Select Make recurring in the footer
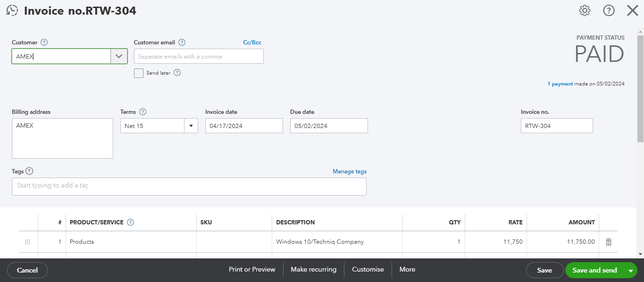The image size is (644, 282). coord(313,270)
